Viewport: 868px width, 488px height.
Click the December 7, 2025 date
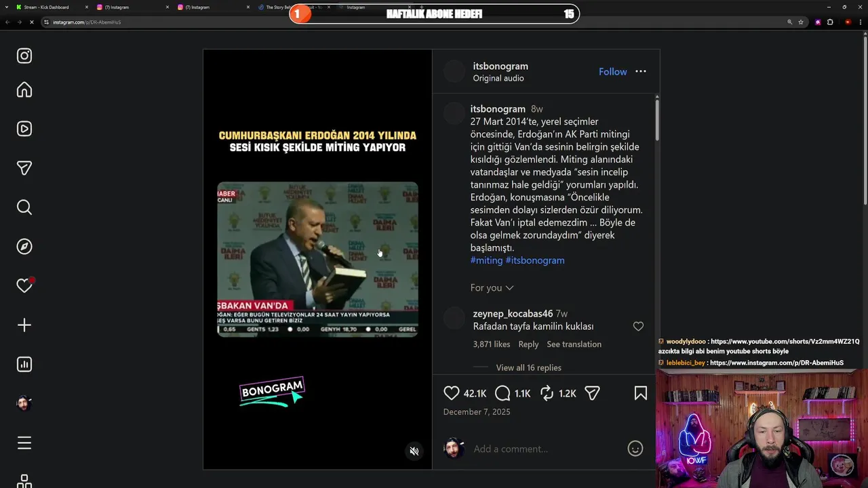tap(477, 412)
